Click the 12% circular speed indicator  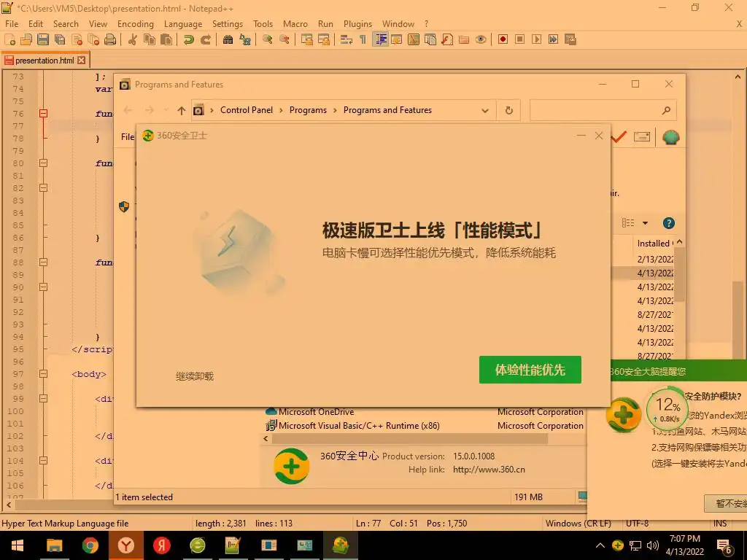click(667, 408)
